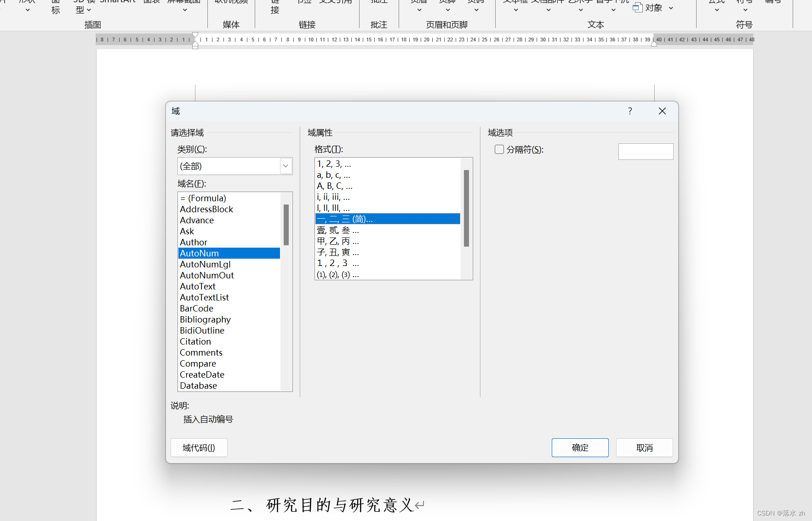This screenshot has width=812, height=521.
Task: Choose format '(1), (2), (3) ...'
Action: pyautogui.click(x=388, y=274)
